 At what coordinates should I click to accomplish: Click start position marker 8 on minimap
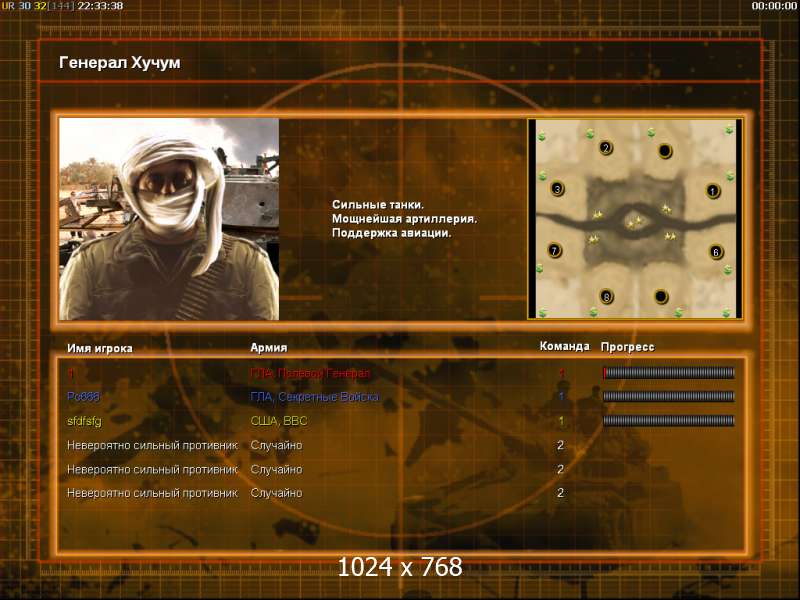(x=606, y=296)
